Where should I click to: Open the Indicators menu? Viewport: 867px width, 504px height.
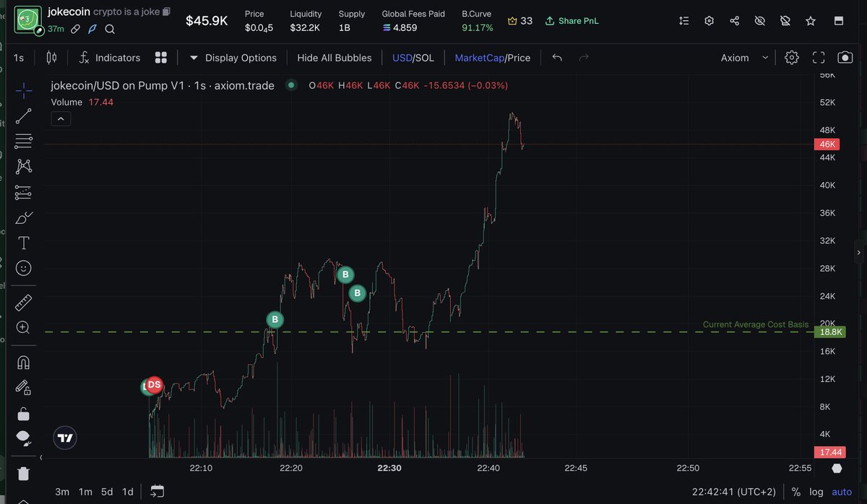(x=109, y=58)
